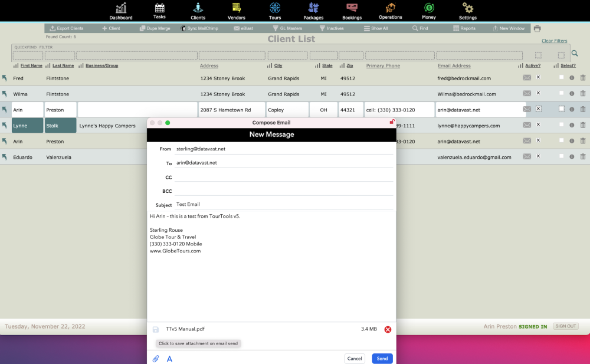The height and width of the screenshot is (364, 590).
Task: Send the composed email
Action: (x=382, y=359)
